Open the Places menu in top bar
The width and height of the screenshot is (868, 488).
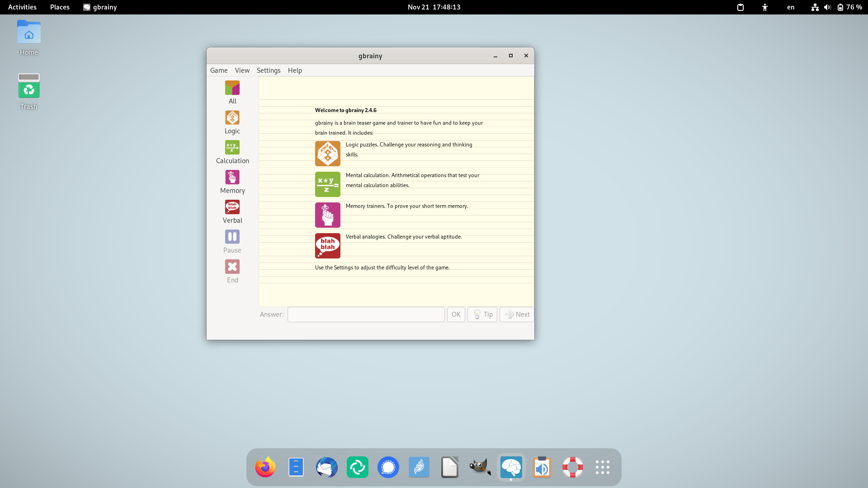pyautogui.click(x=60, y=7)
